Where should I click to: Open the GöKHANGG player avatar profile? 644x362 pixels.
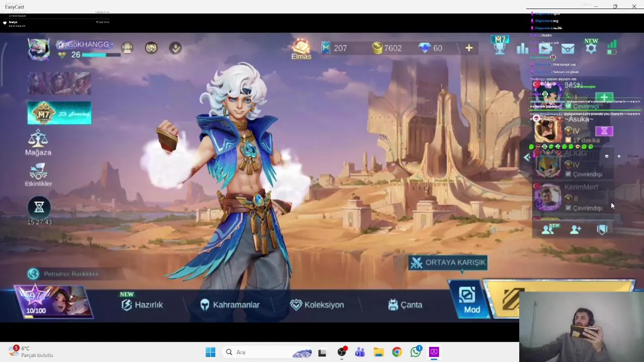[x=39, y=49]
